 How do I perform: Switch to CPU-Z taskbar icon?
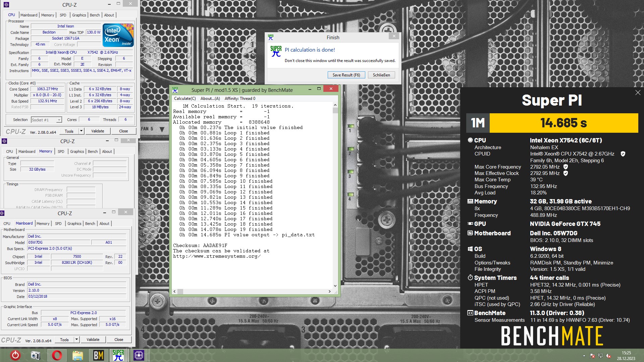[x=139, y=355]
